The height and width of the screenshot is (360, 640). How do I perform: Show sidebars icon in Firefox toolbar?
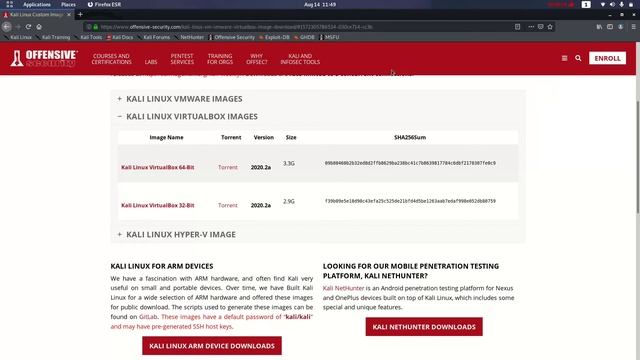pyautogui.click(x=610, y=27)
